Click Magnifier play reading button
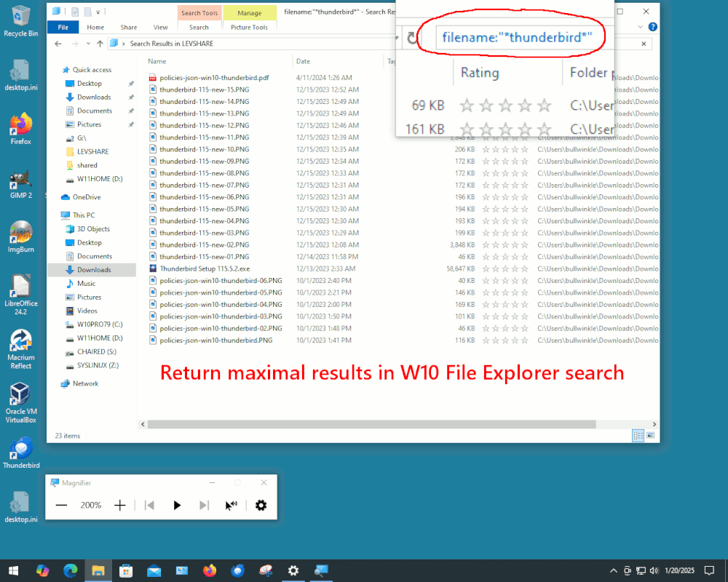The width and height of the screenshot is (728, 582). pos(176,505)
